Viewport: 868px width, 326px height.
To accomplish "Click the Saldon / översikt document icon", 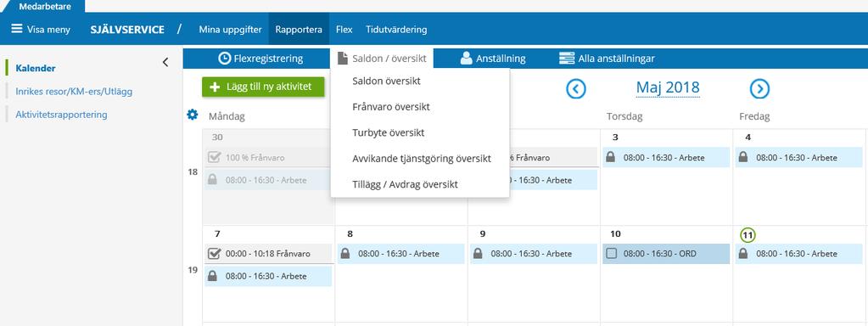I will click(x=343, y=58).
